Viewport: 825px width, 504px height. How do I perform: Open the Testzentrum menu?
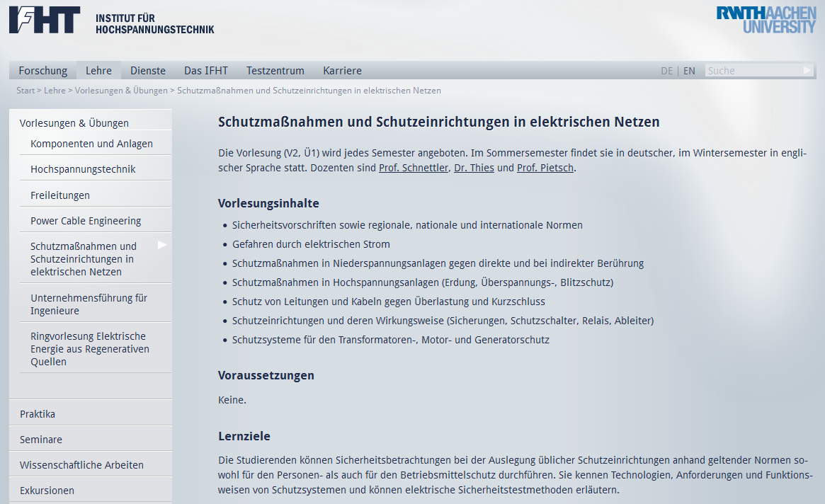275,71
